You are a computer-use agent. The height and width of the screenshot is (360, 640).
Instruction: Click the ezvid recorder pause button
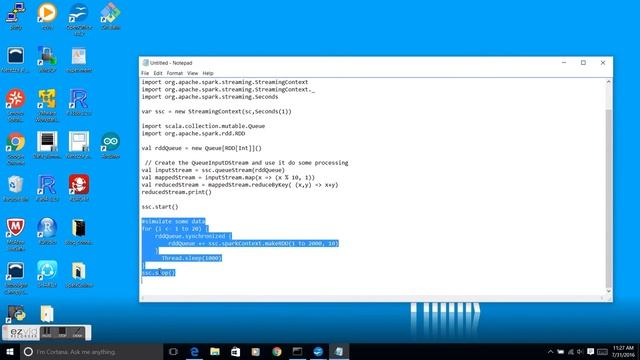(47, 333)
